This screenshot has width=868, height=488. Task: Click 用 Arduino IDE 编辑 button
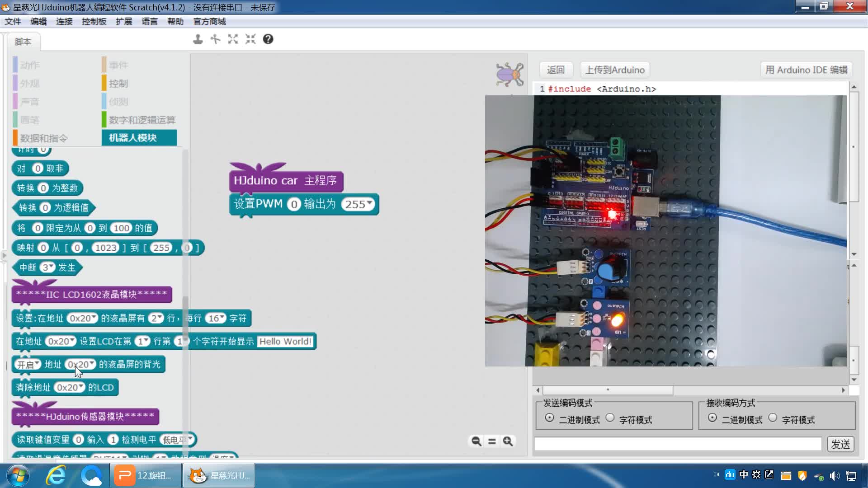[807, 70]
